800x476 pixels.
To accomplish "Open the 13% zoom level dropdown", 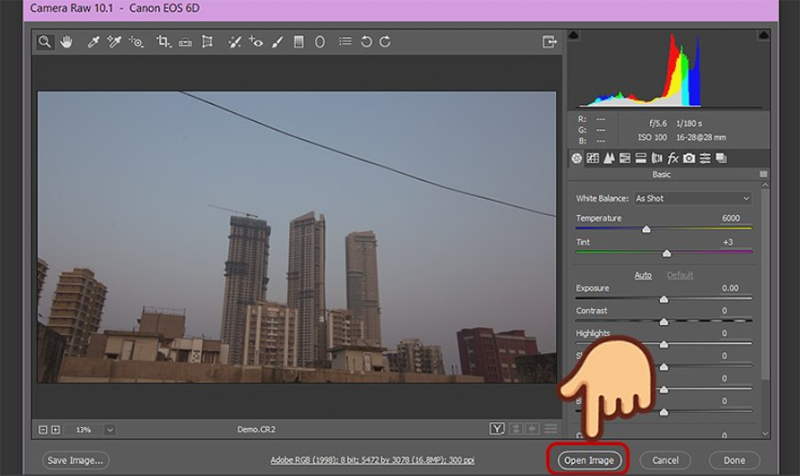I will 110,430.
